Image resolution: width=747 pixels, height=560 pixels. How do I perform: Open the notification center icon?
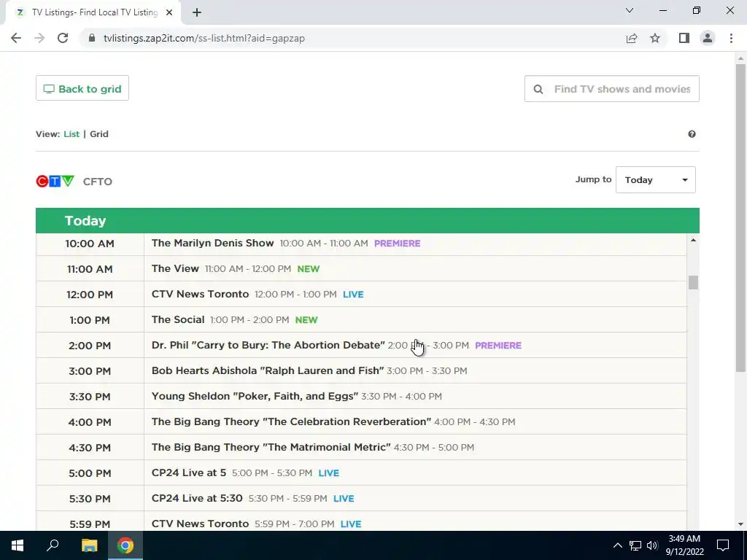tap(723, 545)
